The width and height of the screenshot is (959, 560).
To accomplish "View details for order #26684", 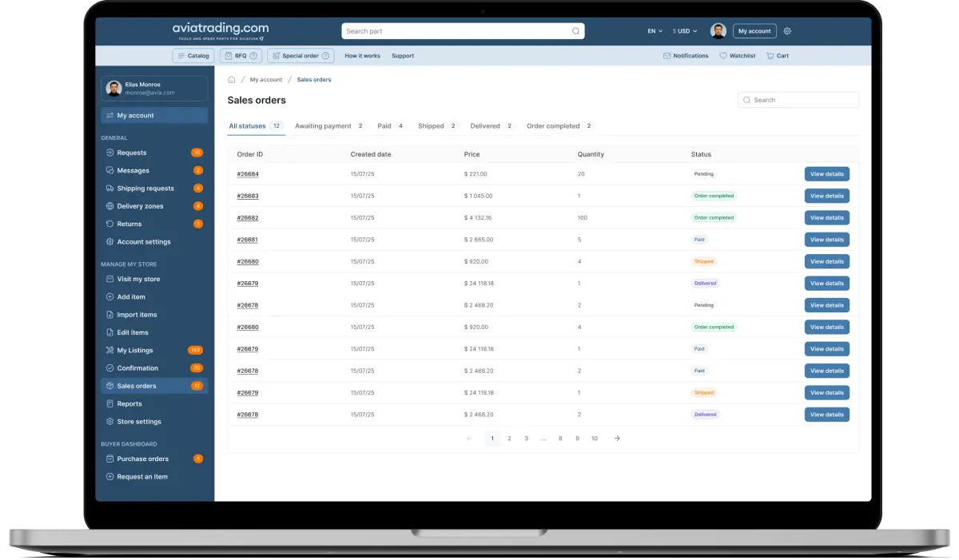I will tap(826, 173).
